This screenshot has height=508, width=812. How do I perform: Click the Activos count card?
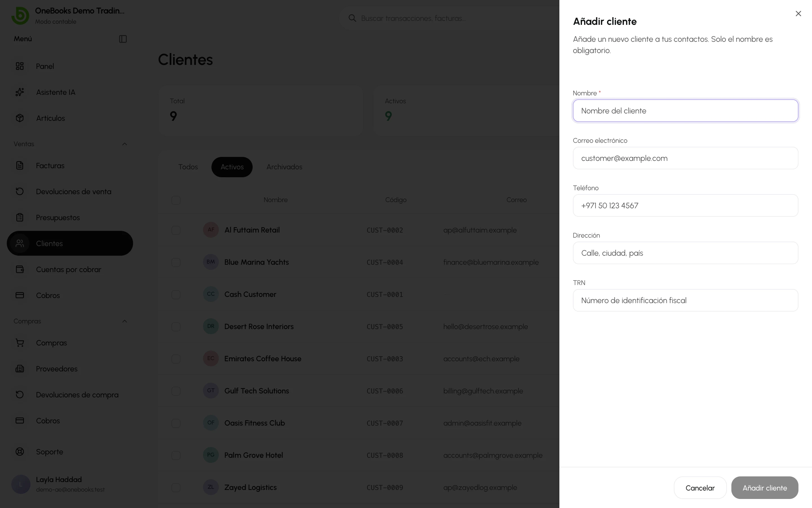(x=466, y=110)
